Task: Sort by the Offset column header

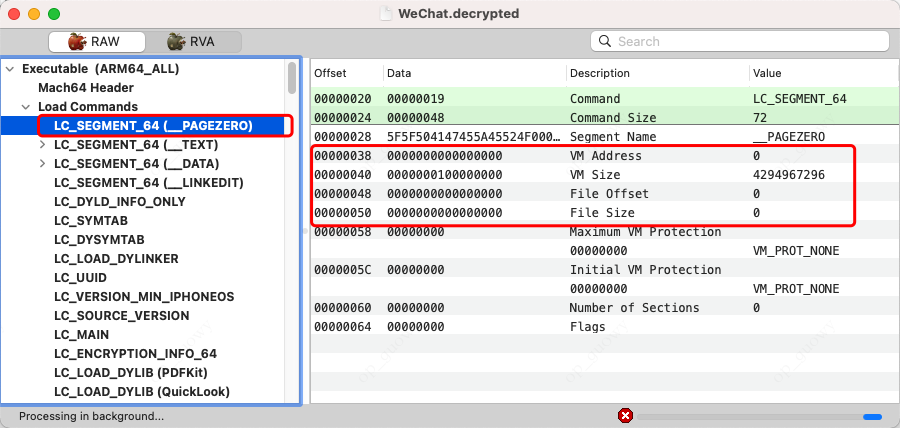Action: (347, 73)
